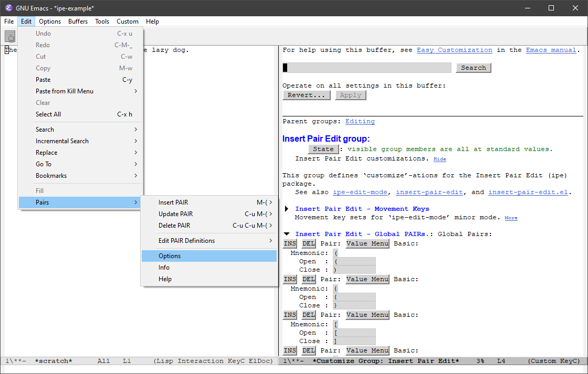This screenshot has width=588, height=374.
Task: Collapse Insert Pair Edit - Global PAIRs section
Action: tap(287, 234)
